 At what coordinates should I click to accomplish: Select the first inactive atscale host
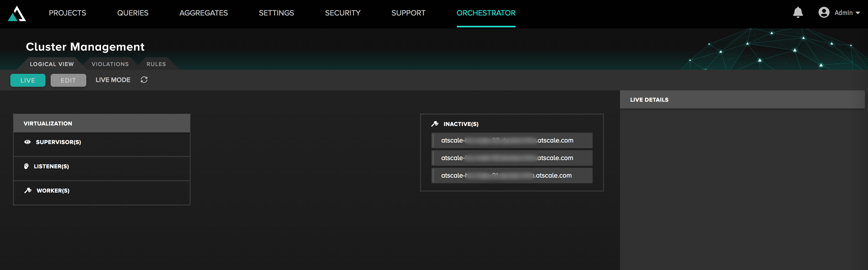(x=512, y=140)
